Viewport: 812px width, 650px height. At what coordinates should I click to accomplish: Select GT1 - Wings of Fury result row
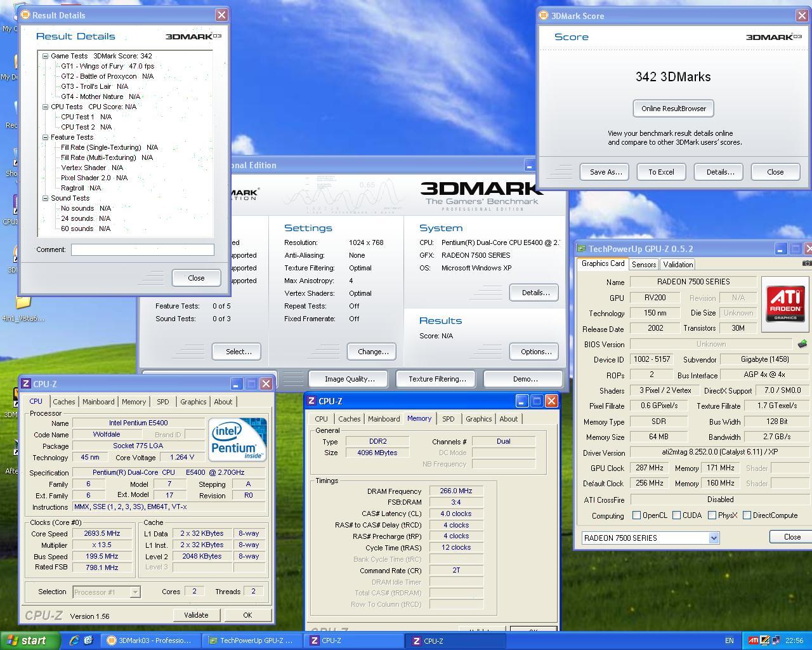(x=107, y=66)
